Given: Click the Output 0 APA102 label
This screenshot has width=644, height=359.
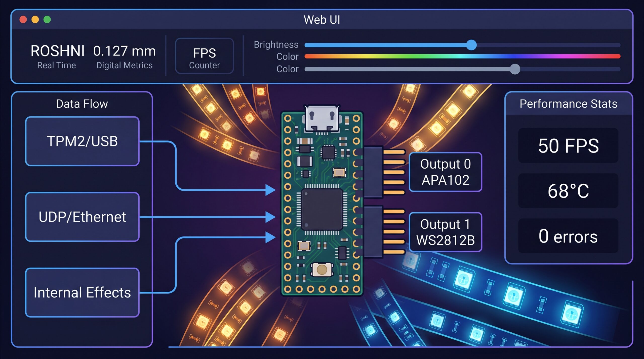Looking at the screenshot, I should click(x=445, y=172).
